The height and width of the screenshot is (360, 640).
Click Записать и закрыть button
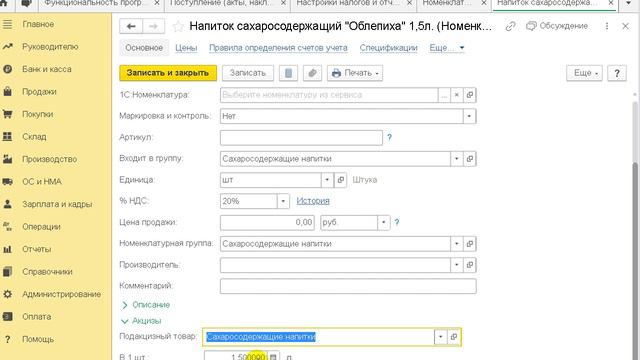168,73
